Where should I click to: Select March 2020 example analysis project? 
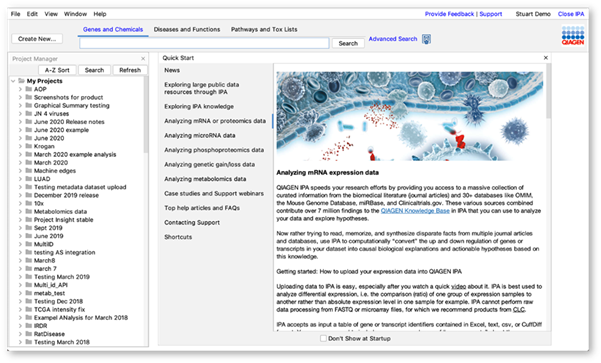point(75,154)
